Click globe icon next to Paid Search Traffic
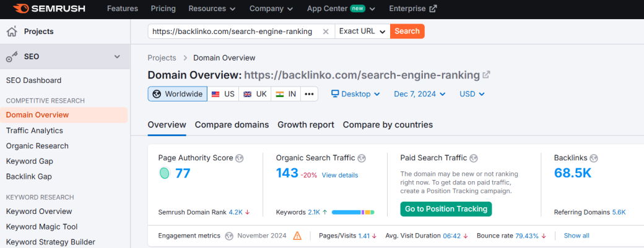This screenshot has height=248, width=644. (474, 158)
